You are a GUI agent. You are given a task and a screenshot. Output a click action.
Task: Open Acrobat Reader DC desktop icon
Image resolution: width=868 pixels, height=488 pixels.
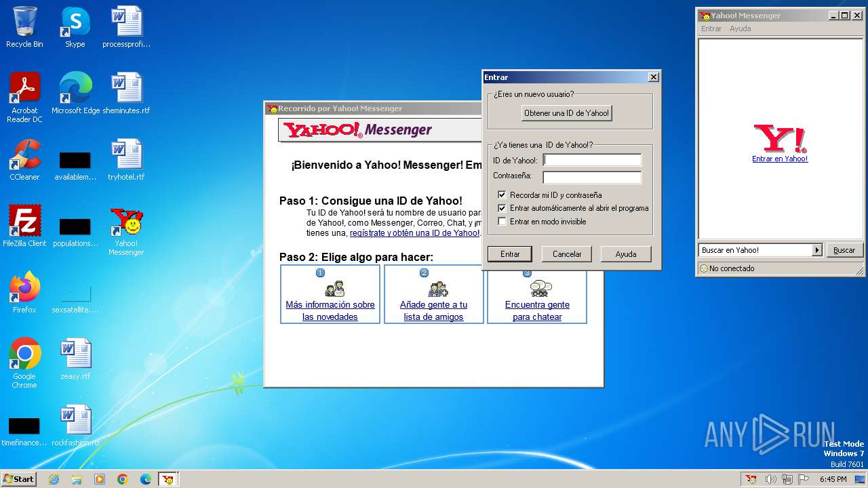click(24, 97)
